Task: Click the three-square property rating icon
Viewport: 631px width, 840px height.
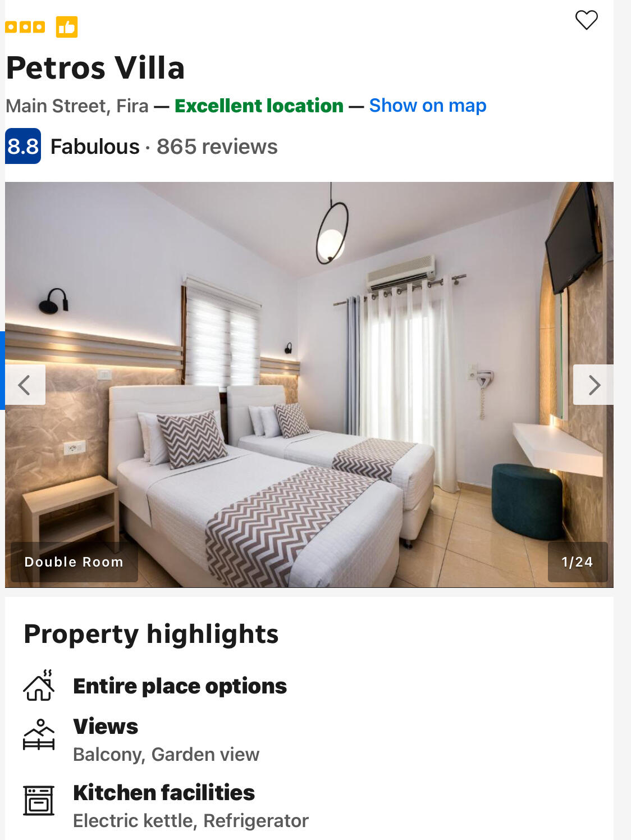Action: (25, 27)
